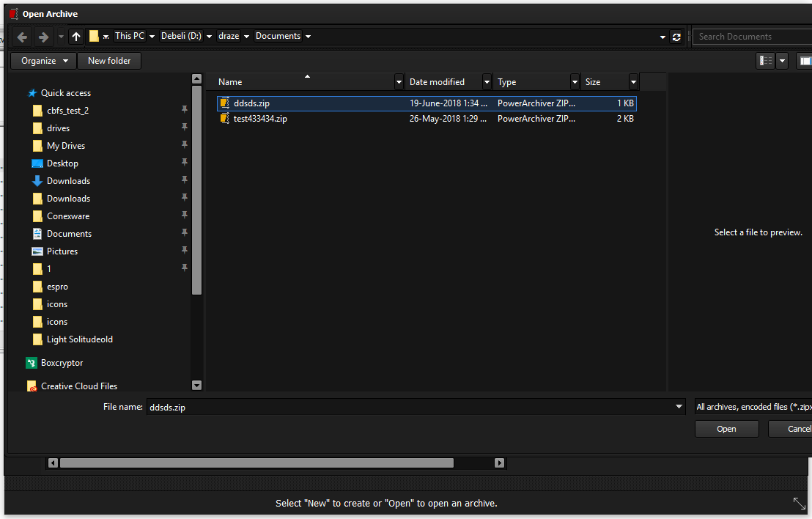
Task: Click the change view layout icon
Action: 766,61
